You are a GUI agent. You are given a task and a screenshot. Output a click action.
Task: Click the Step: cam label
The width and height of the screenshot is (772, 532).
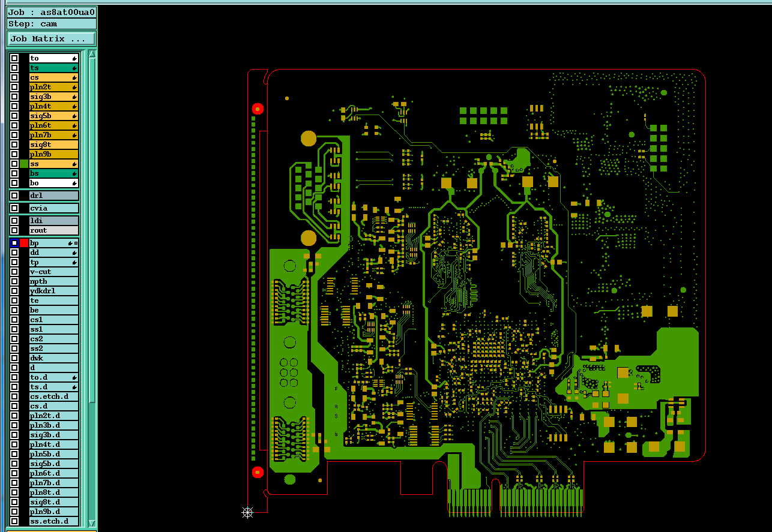pyautogui.click(x=52, y=24)
